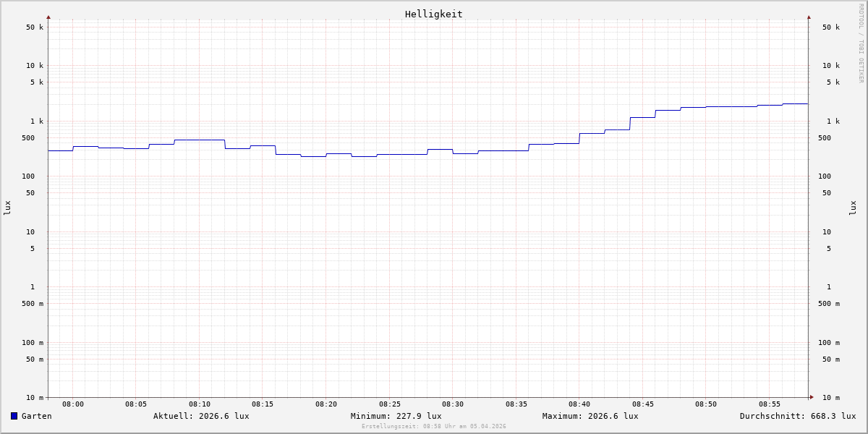This screenshot has width=868, height=434.
Task: Click the red arrow atop the left axis
Action: (x=48, y=17)
